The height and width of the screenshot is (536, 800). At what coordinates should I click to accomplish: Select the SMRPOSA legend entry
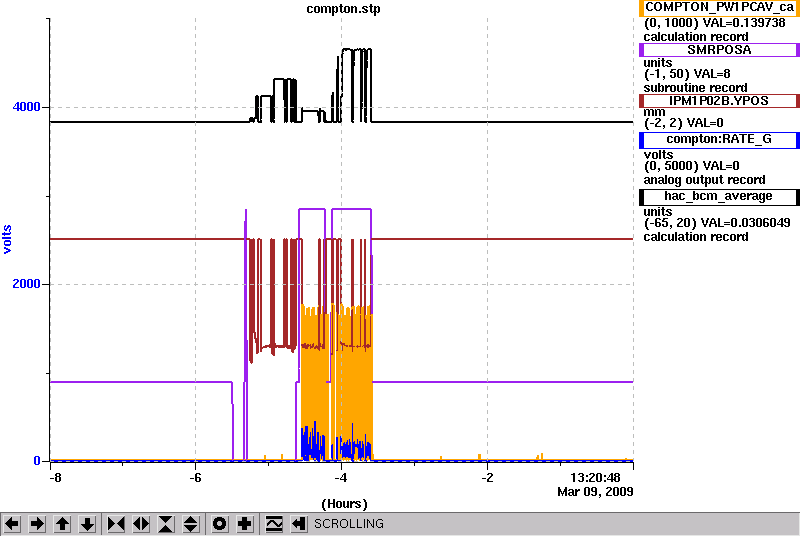pos(719,50)
